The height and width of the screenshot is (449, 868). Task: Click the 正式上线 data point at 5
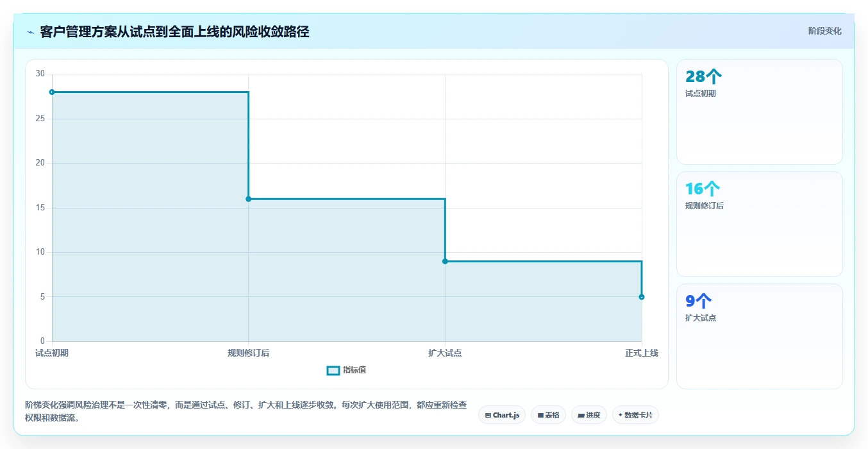[x=642, y=297]
